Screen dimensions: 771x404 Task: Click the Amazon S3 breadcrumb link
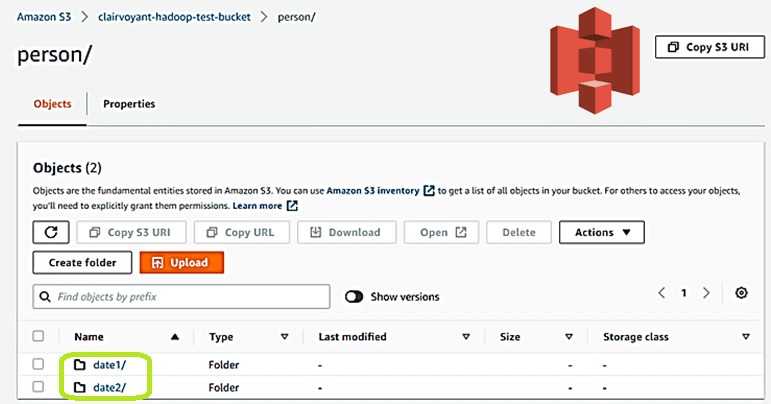[x=44, y=17]
